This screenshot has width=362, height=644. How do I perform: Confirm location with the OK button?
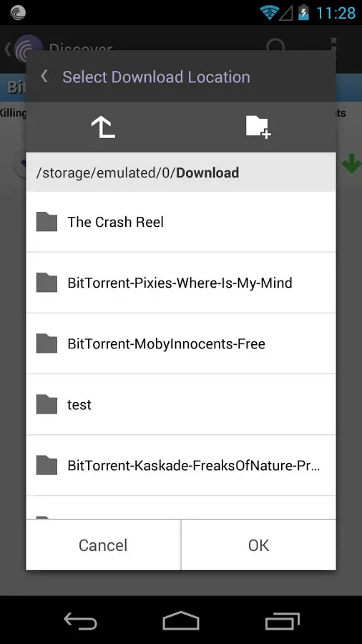pos(258,545)
